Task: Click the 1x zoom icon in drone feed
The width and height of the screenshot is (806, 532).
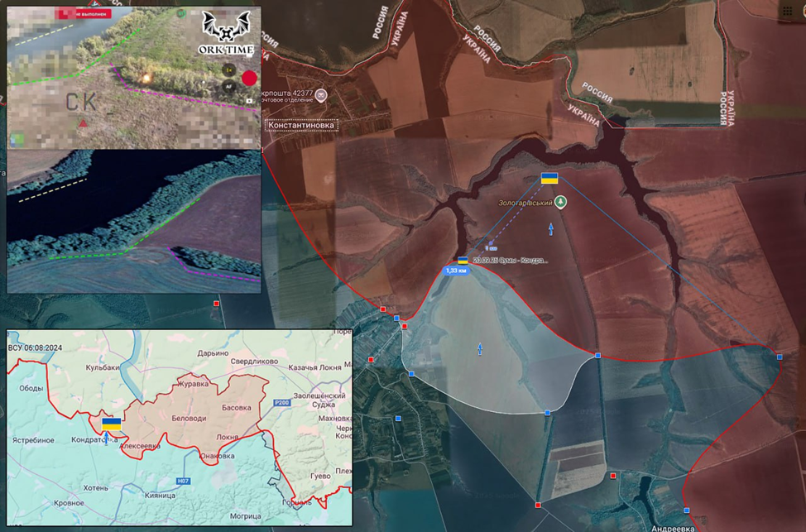Action: tap(228, 71)
